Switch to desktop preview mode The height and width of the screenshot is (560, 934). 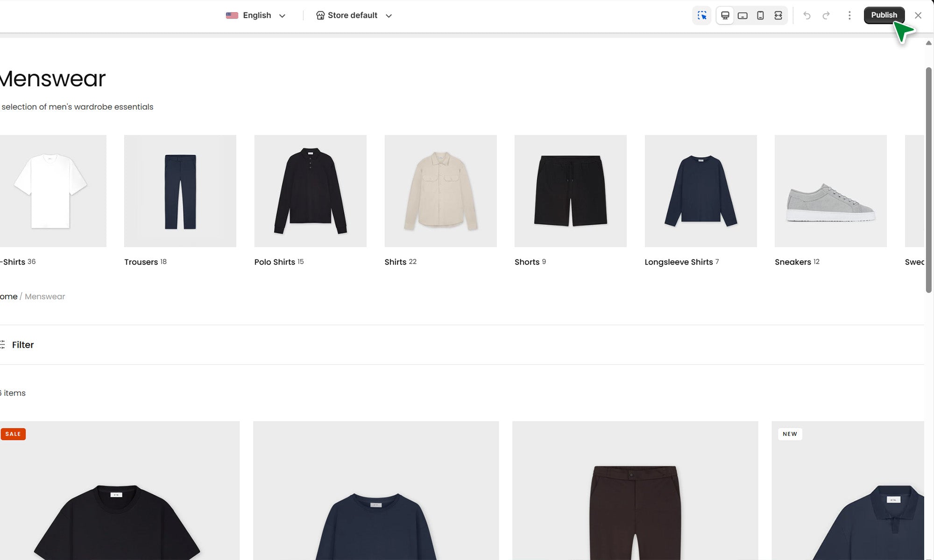coord(725,15)
